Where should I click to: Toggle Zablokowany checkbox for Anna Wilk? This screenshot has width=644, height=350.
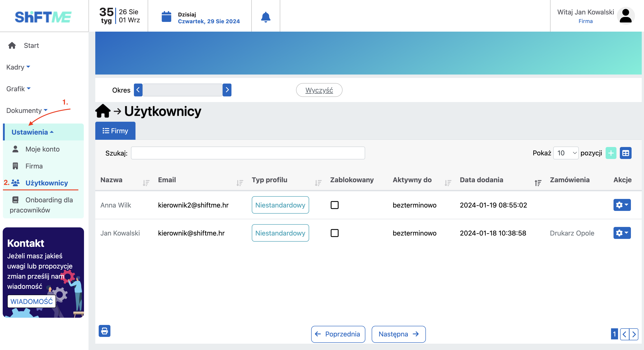[x=334, y=205]
